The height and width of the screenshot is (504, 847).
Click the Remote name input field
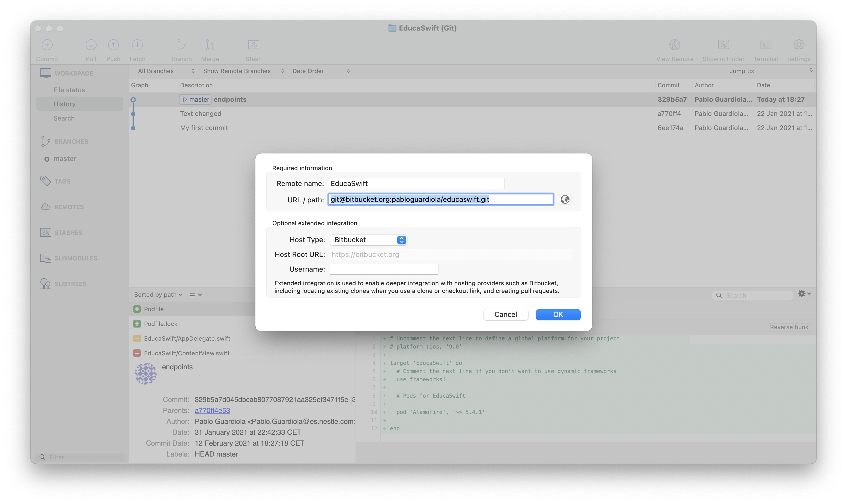coord(416,183)
